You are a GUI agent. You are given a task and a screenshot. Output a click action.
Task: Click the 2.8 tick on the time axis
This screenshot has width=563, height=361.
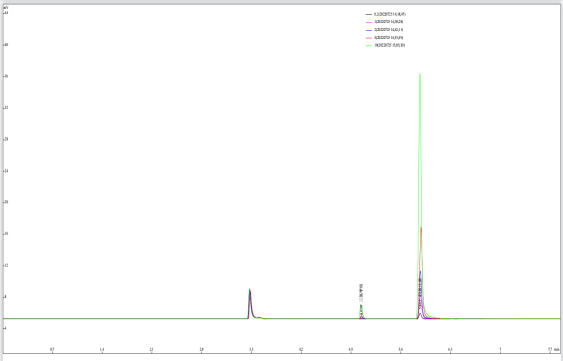[201, 349]
